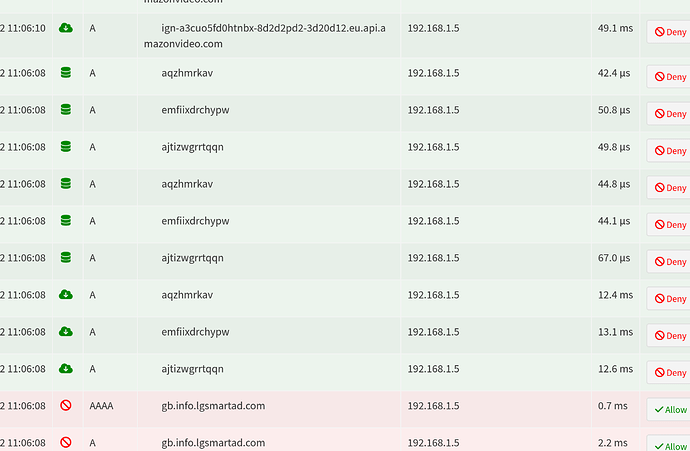This screenshot has width=690, height=451.
Task: Allow the 2.2 ms gb.info.lgsmartad.com A query
Action: coord(670,444)
